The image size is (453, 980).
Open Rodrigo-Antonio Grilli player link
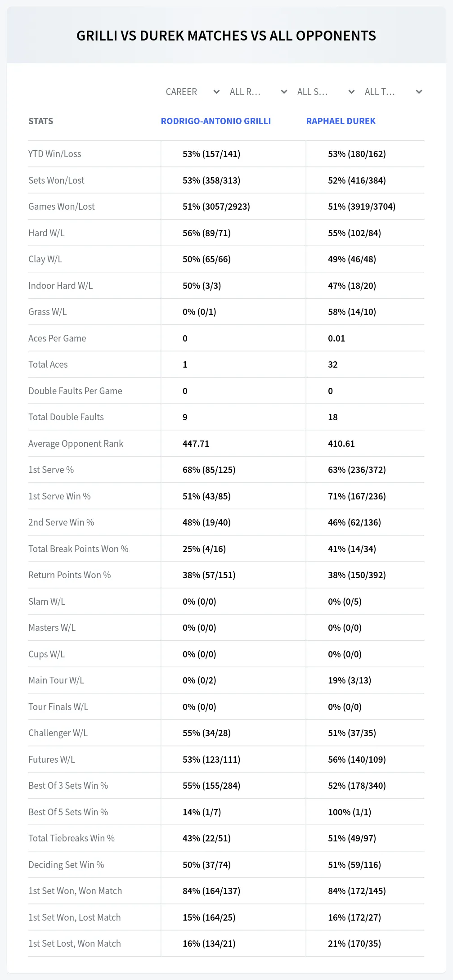tap(216, 121)
